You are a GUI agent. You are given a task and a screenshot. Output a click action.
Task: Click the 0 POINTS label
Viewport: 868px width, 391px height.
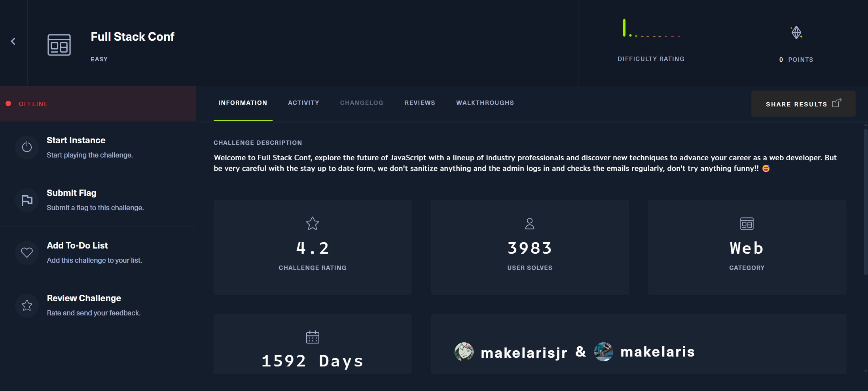pos(796,60)
